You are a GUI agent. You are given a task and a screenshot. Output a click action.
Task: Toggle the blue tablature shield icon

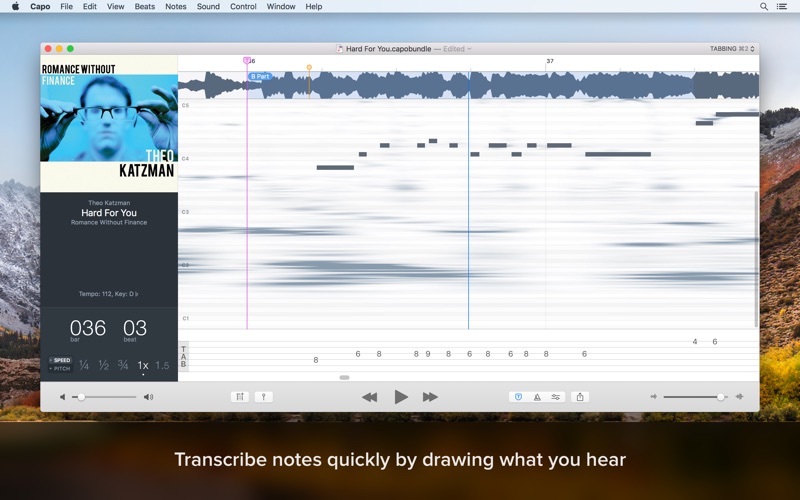tap(518, 397)
